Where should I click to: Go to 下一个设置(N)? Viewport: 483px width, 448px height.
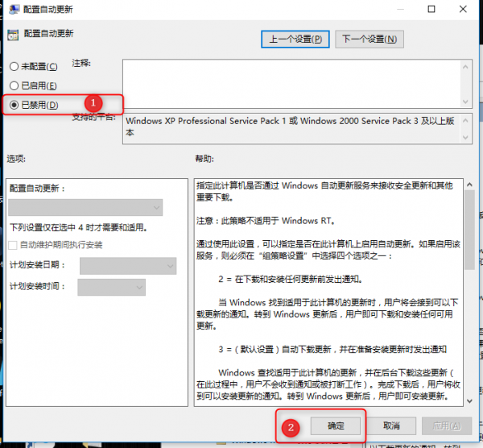tap(369, 39)
